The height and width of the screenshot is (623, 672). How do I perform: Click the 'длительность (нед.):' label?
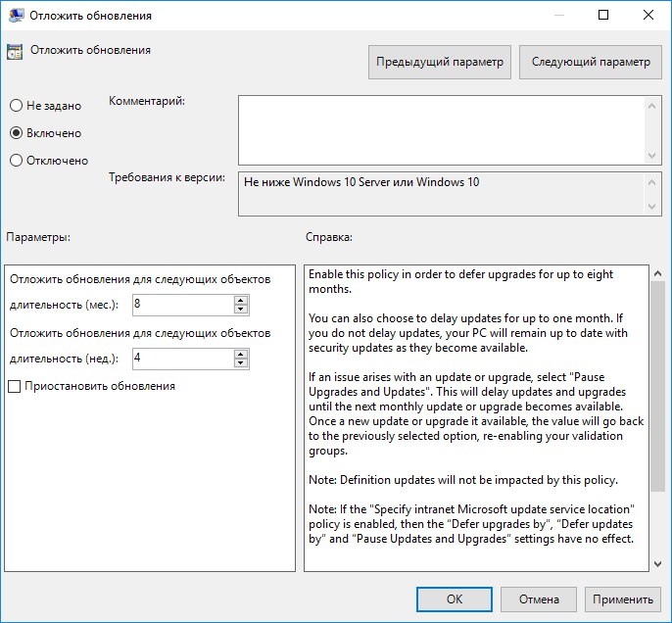[64, 359]
